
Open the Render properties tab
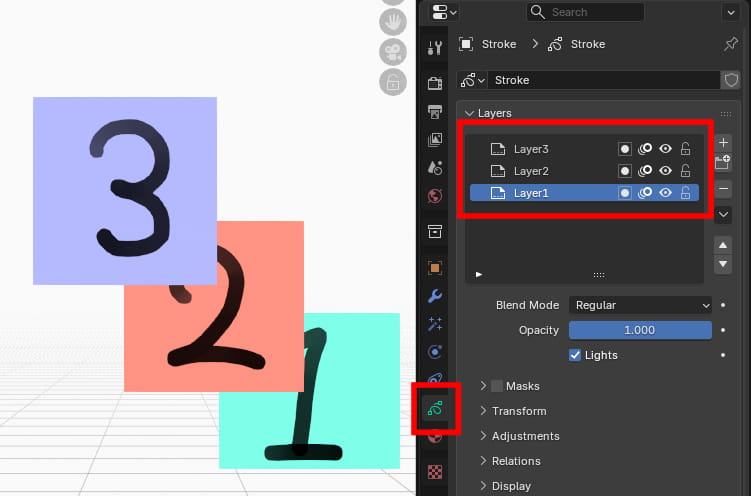435,83
